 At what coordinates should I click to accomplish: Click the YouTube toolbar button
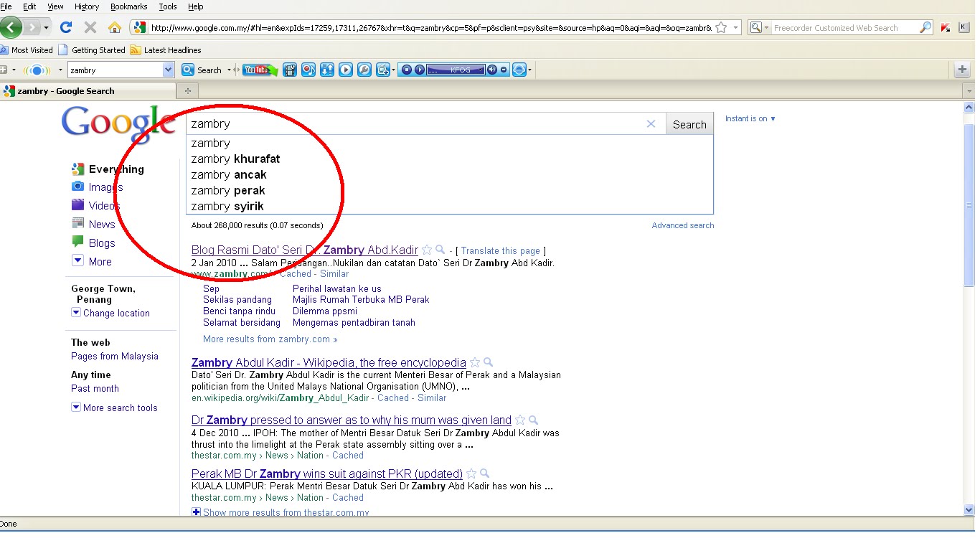coord(260,70)
